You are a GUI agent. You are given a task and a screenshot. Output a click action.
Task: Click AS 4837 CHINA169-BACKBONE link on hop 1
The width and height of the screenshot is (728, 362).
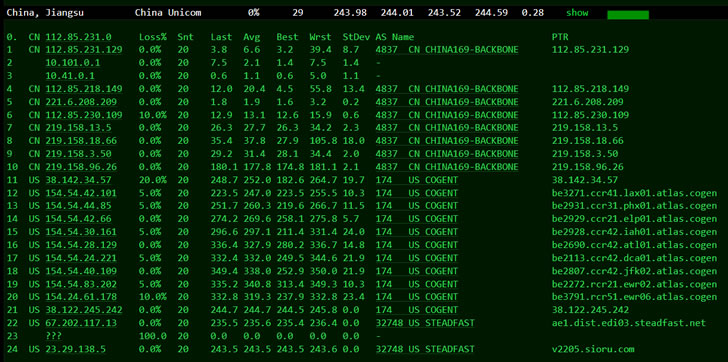pyautogui.click(x=447, y=50)
